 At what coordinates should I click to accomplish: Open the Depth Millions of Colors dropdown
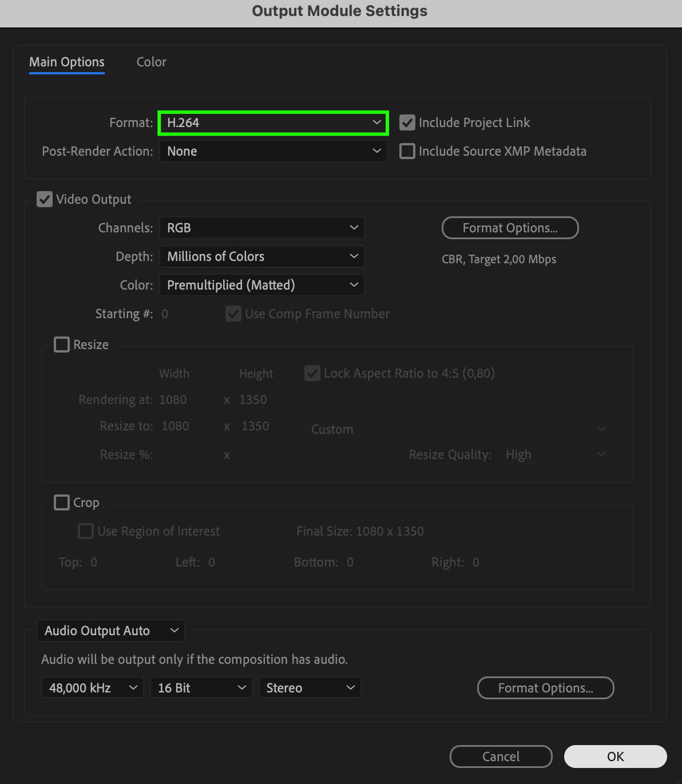tap(261, 256)
